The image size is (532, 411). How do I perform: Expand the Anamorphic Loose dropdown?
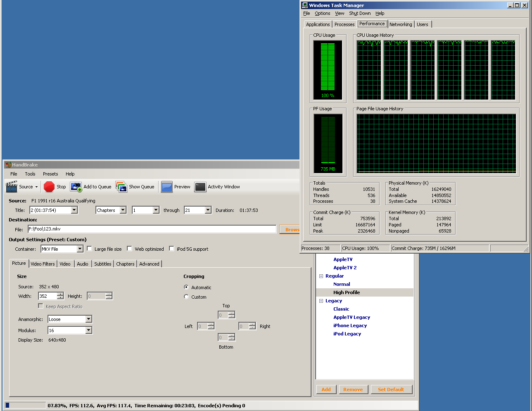(88, 319)
